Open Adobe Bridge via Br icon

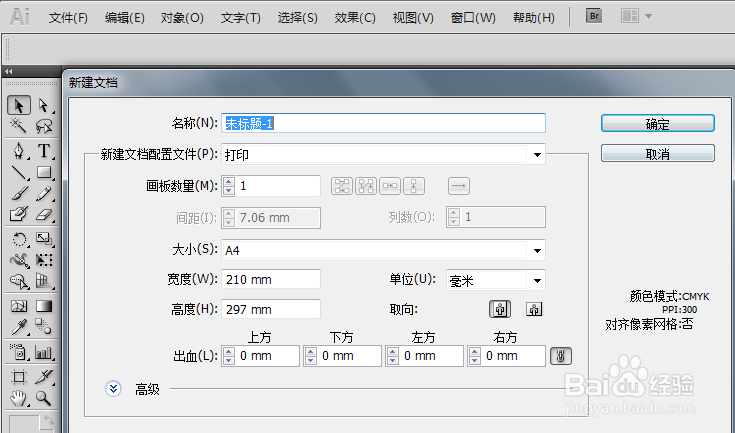click(x=594, y=16)
